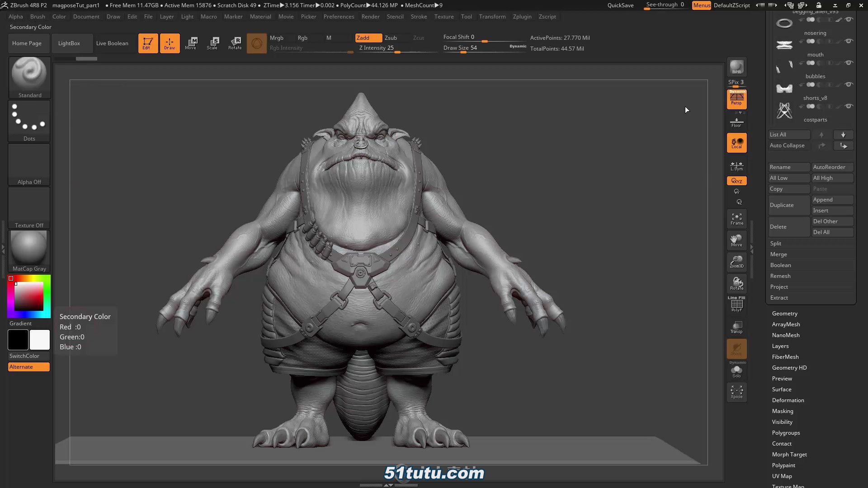
Task: Click the Zoom3D navigation icon
Action: point(736,262)
